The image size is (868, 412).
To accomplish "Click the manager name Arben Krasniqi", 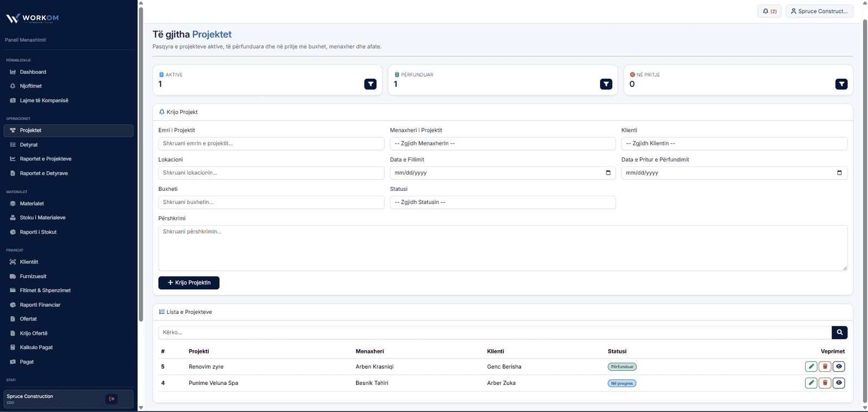I will 374,367.
